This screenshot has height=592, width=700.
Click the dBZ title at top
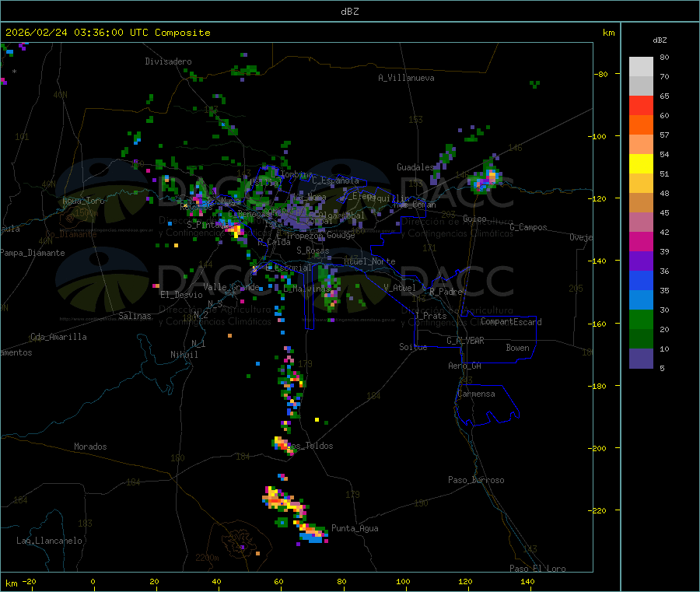(x=349, y=12)
